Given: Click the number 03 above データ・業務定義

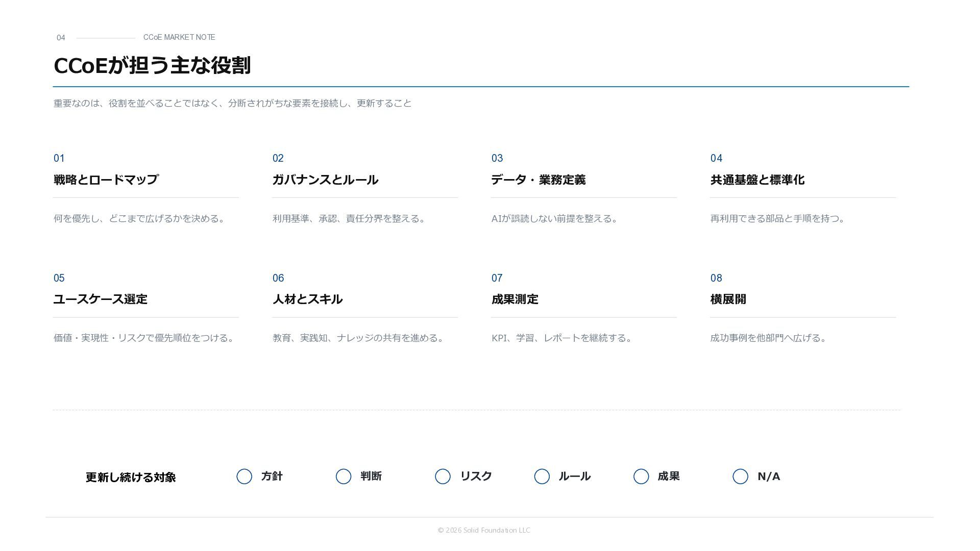Looking at the screenshot, I should point(497,158).
